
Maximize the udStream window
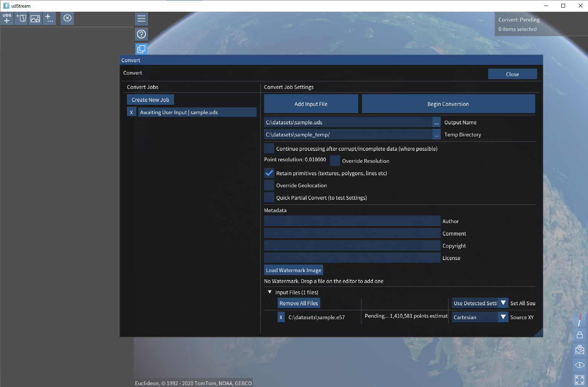pyautogui.click(x=563, y=6)
